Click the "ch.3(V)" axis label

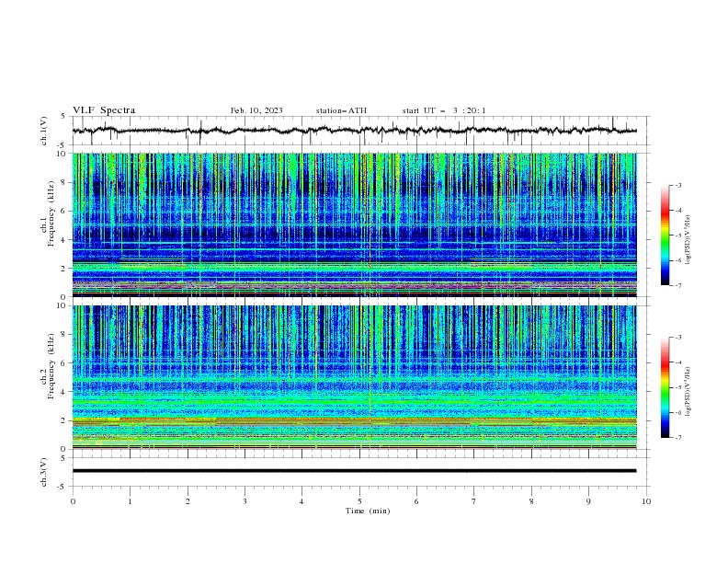tap(44, 472)
